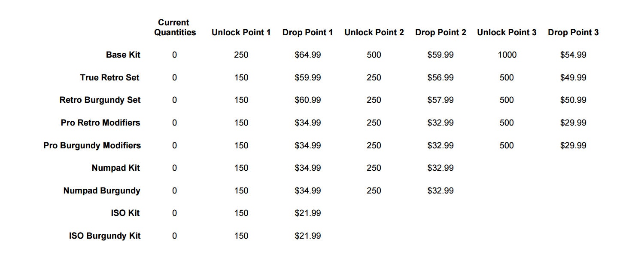This screenshot has width=644, height=258.
Task: Select the ISO Kit row label
Action: coord(125,213)
